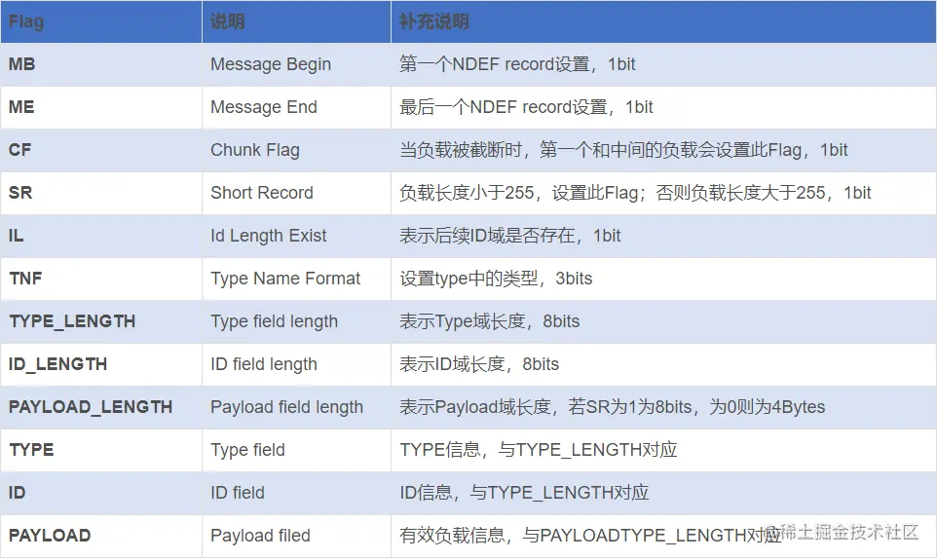Click the '说明' column header
This screenshot has width=937, height=560.
point(296,21)
